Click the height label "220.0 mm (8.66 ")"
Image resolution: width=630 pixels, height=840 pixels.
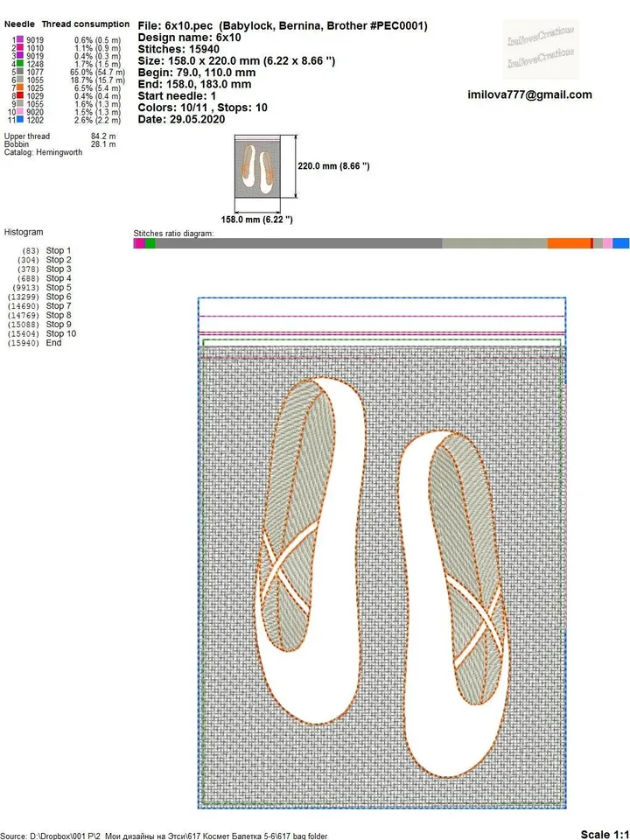pyautogui.click(x=333, y=166)
